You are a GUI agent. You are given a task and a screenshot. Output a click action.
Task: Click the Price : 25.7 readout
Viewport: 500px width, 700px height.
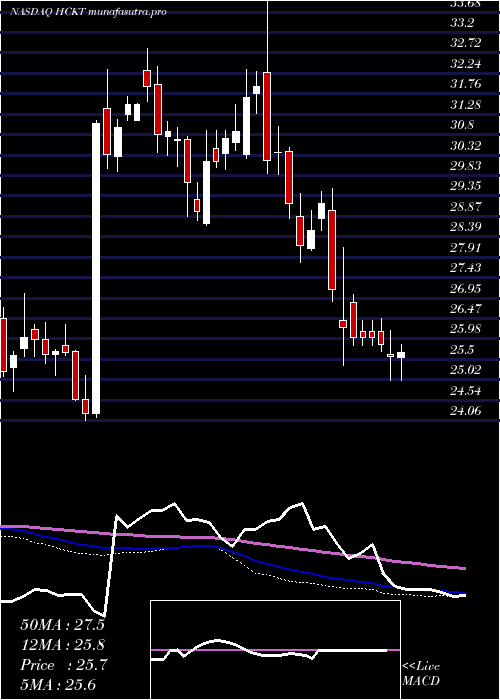62,665
